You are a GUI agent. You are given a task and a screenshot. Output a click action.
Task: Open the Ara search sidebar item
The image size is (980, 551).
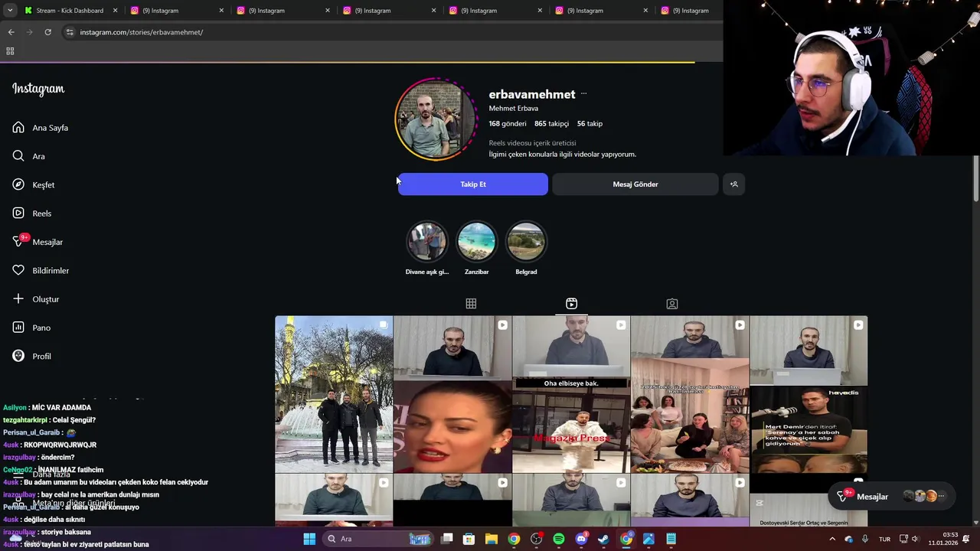[x=28, y=156]
